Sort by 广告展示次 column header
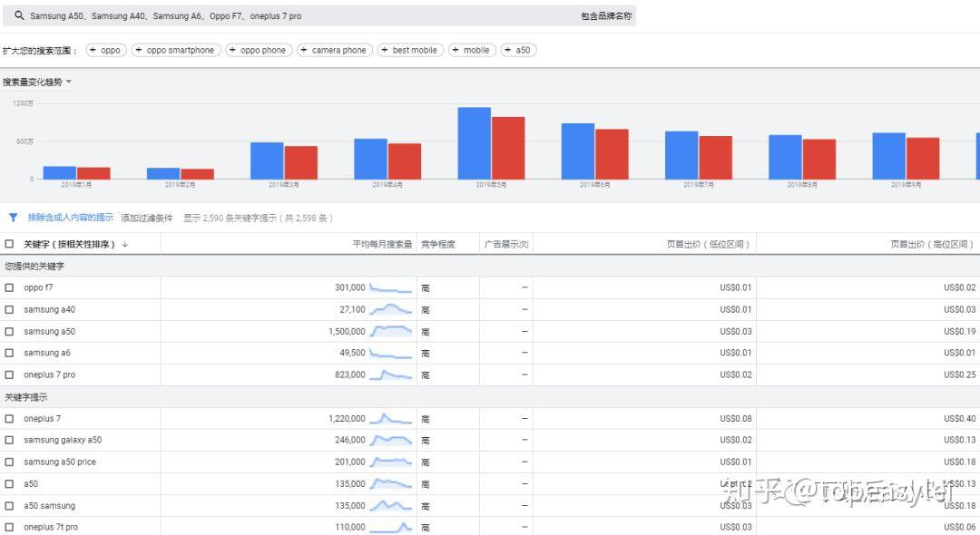This screenshot has width=980, height=535. [x=506, y=244]
